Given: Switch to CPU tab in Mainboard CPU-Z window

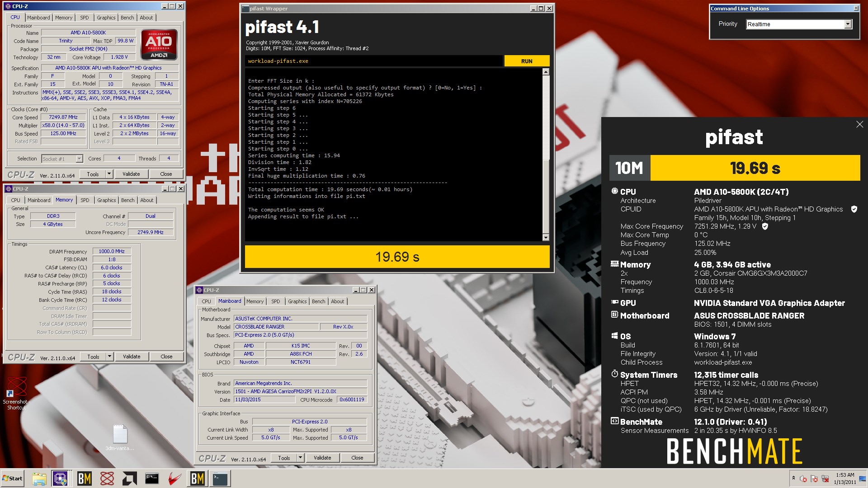Looking at the screenshot, I should point(206,301).
